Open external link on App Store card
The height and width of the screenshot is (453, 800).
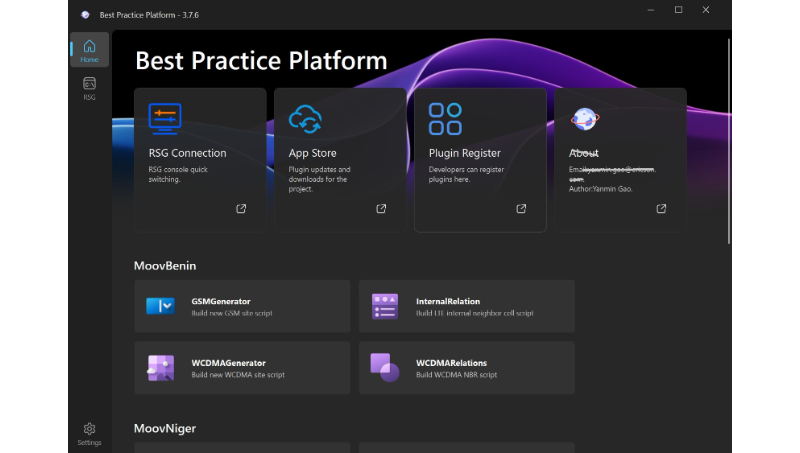coord(381,209)
